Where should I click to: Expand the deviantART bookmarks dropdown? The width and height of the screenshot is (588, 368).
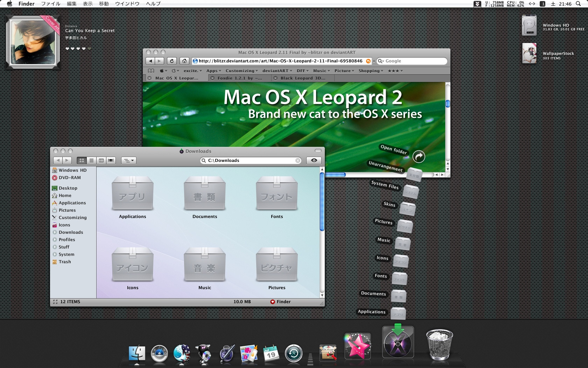pos(278,71)
